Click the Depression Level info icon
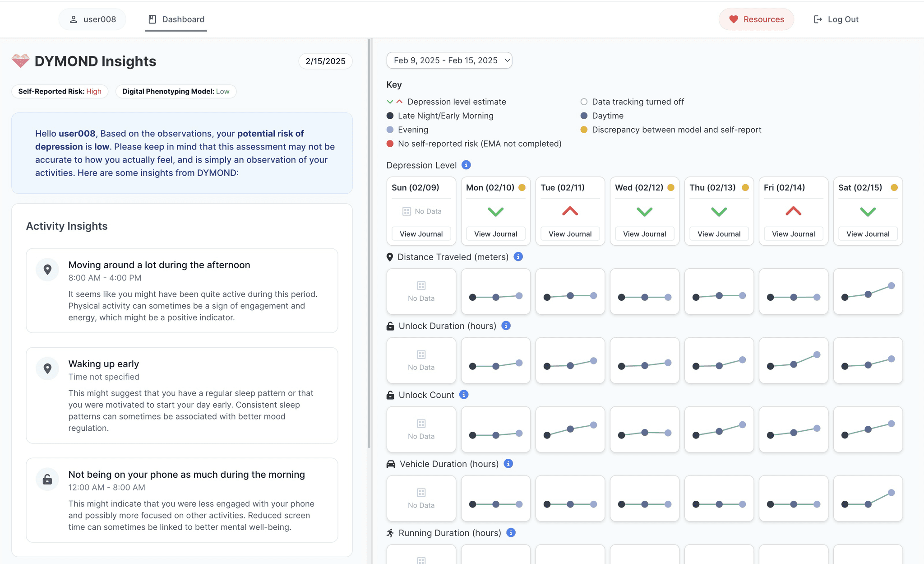Image resolution: width=924 pixels, height=564 pixels. (x=467, y=165)
